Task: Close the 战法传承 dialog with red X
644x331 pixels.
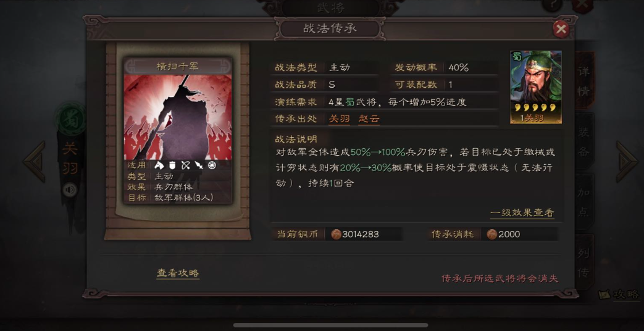Action: pyautogui.click(x=561, y=29)
